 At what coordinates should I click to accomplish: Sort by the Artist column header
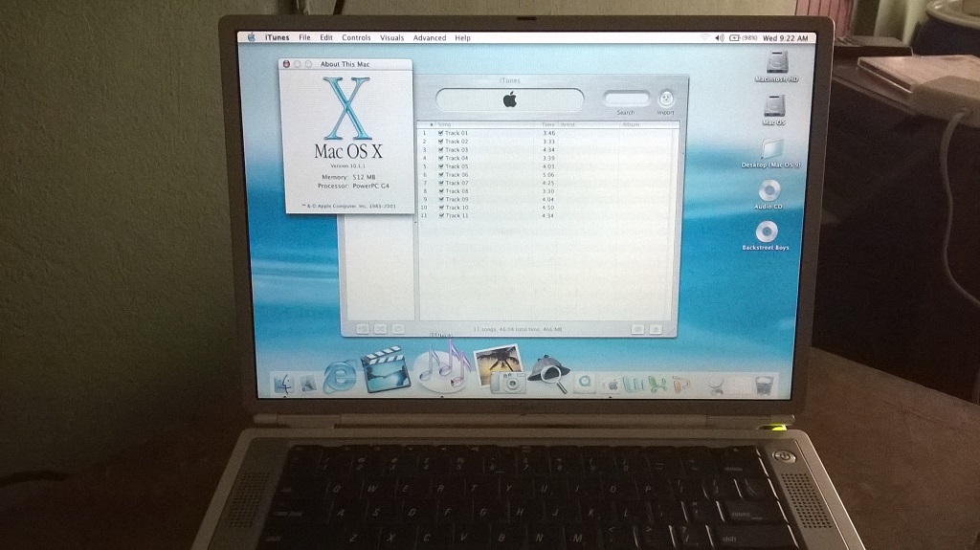[589, 125]
